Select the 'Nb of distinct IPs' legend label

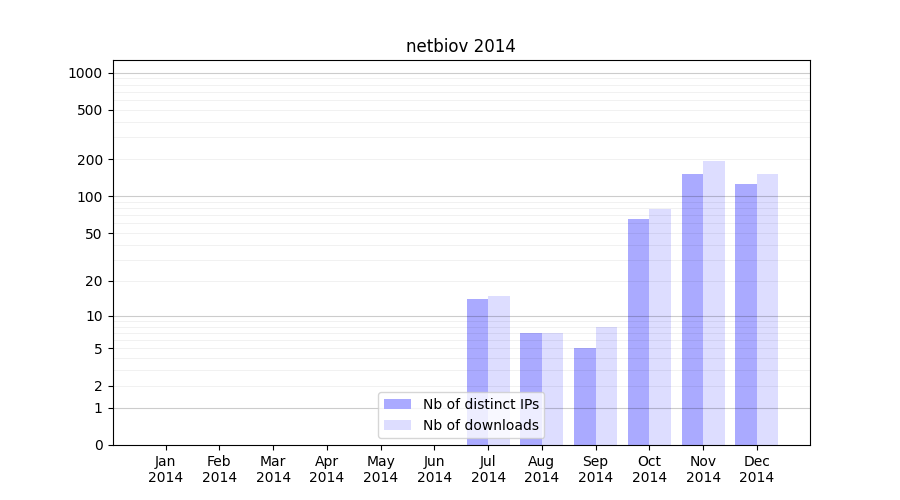(480, 404)
